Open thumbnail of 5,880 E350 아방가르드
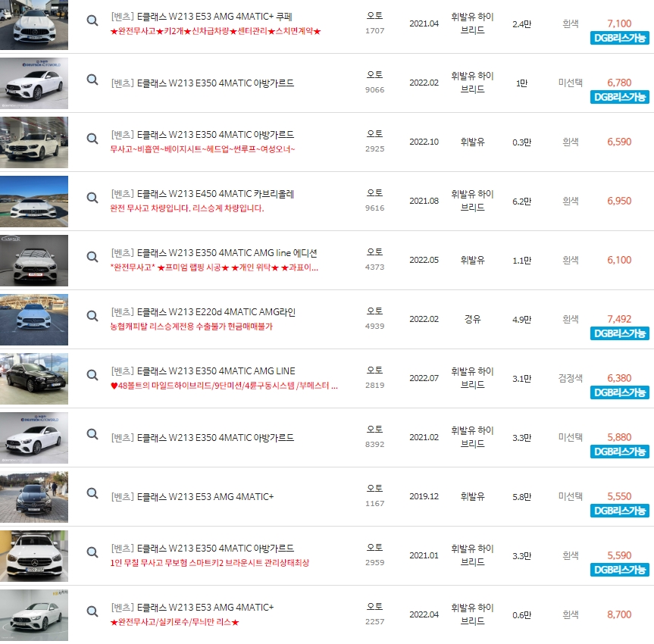The width and height of the screenshot is (654, 644). tap(34, 437)
